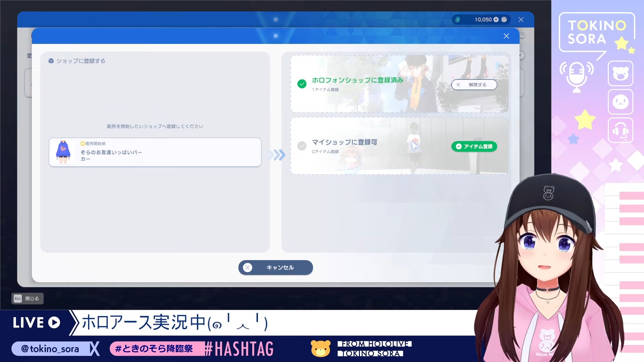The width and height of the screenshot is (644, 362).
Task: Click the blue hoodie thumbnail image
Action: click(63, 152)
